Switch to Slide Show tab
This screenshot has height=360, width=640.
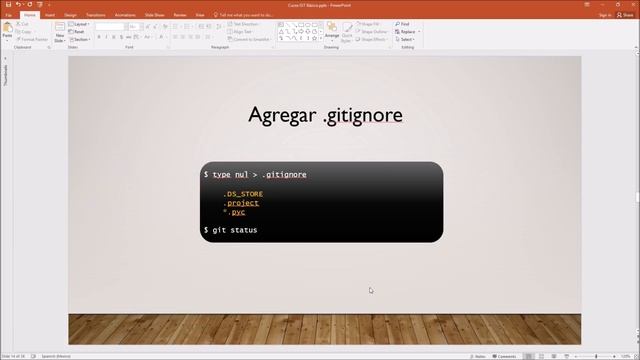155,15
